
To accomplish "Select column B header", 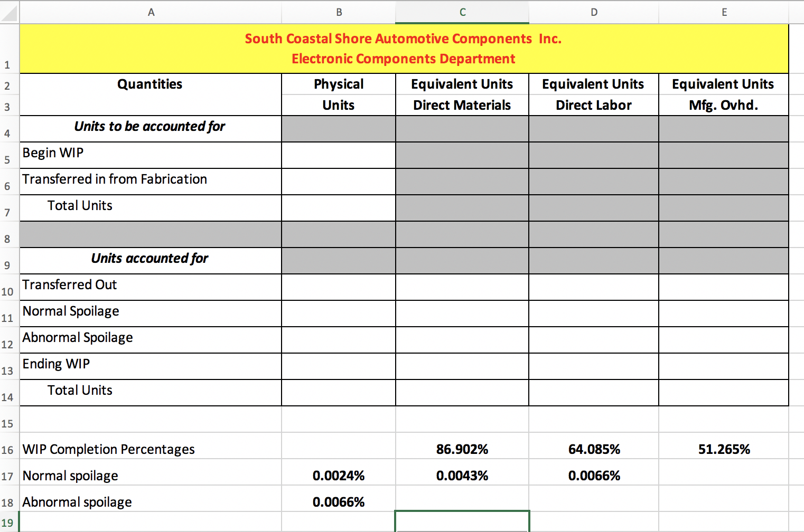I will coord(339,12).
